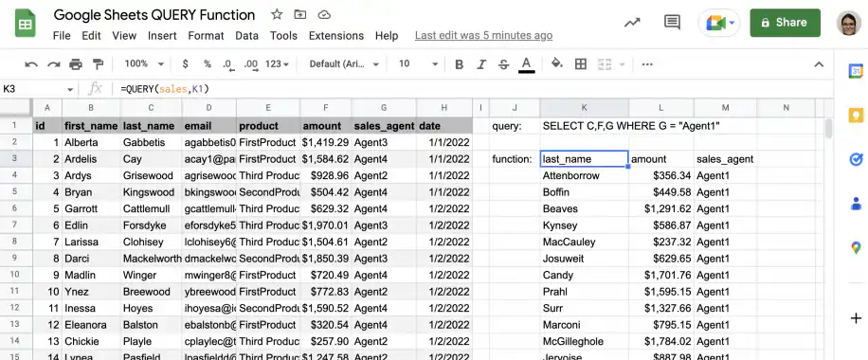Open the user account avatar
The width and height of the screenshot is (868, 360).
pyautogui.click(x=849, y=23)
